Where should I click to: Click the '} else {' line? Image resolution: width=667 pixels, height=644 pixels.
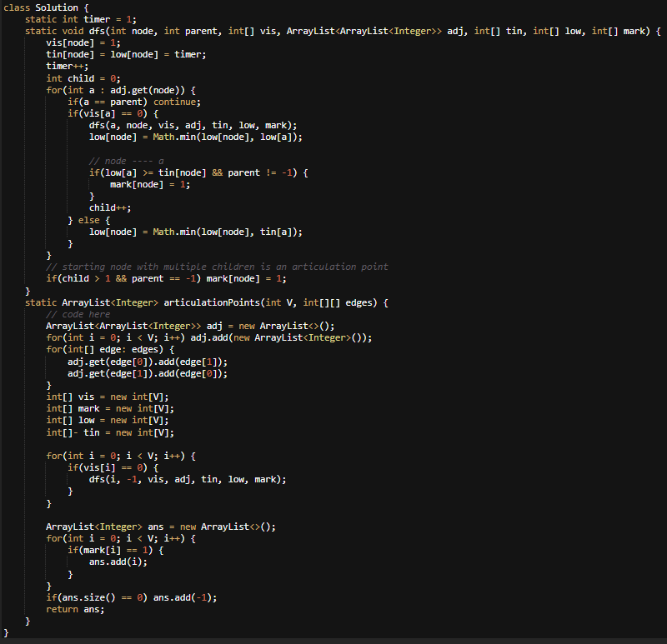[89, 220]
